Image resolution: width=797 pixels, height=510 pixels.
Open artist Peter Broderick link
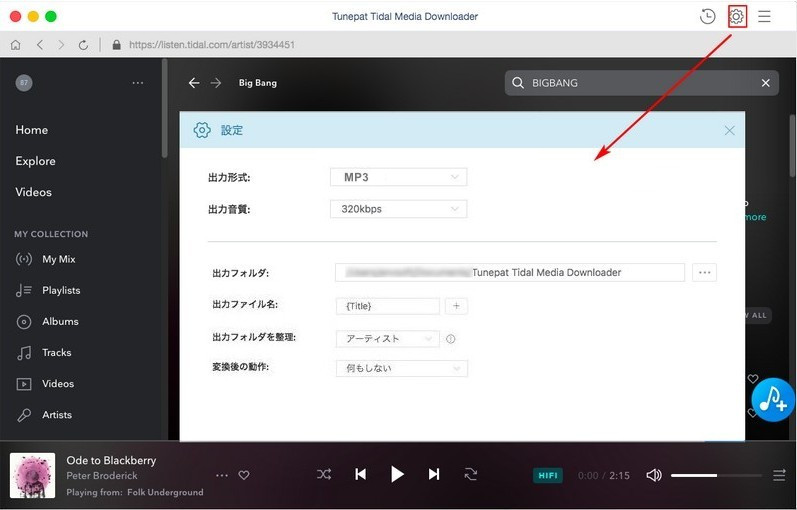102,476
